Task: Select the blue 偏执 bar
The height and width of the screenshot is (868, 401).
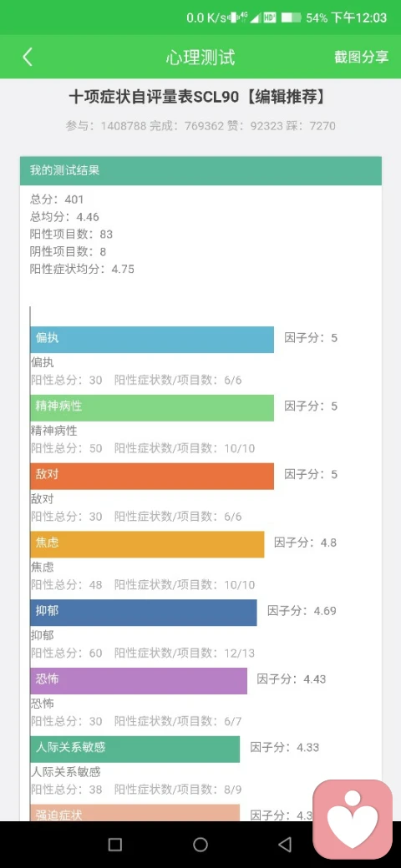Action: pos(152,340)
